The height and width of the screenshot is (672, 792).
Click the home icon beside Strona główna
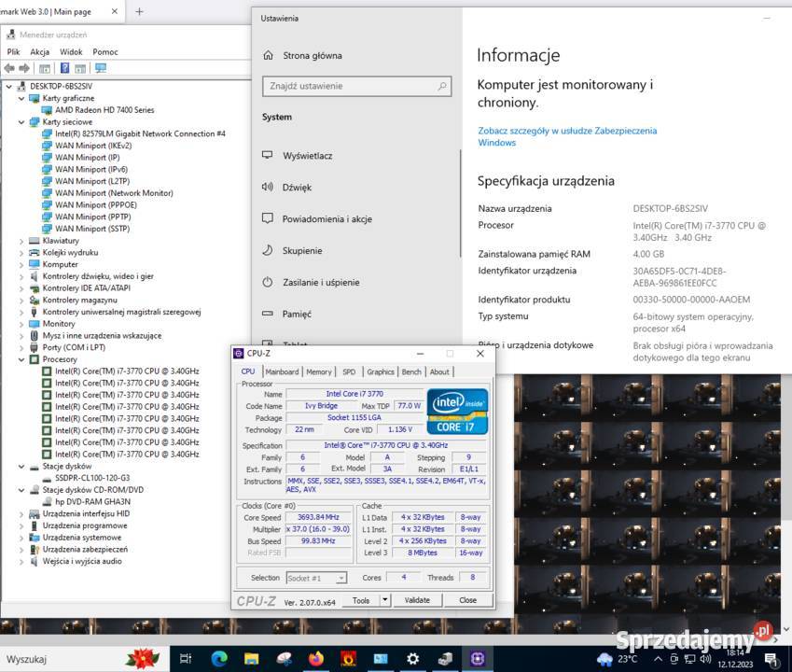[x=269, y=55]
